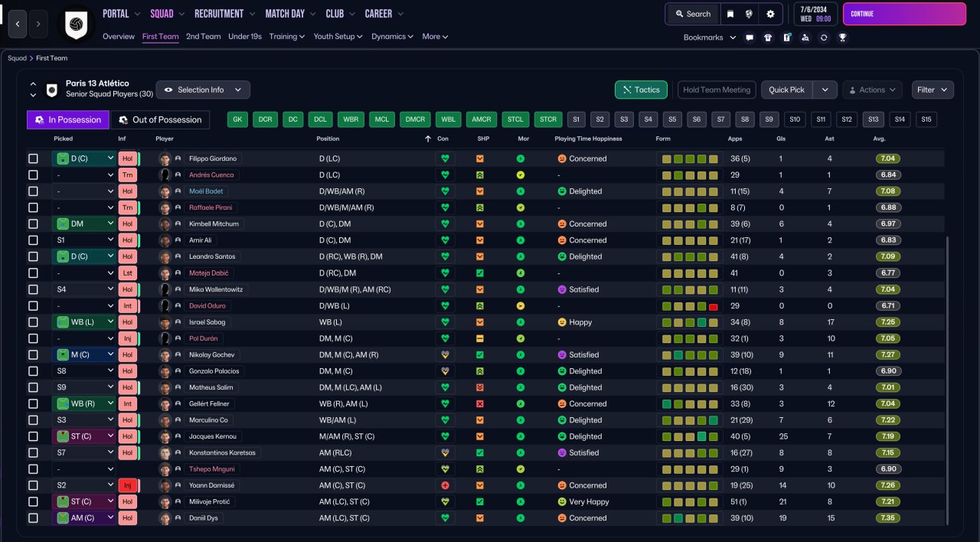Tick the checkbox for Mika Wallentowitz
Image resolution: width=980 pixels, height=542 pixels.
33,289
